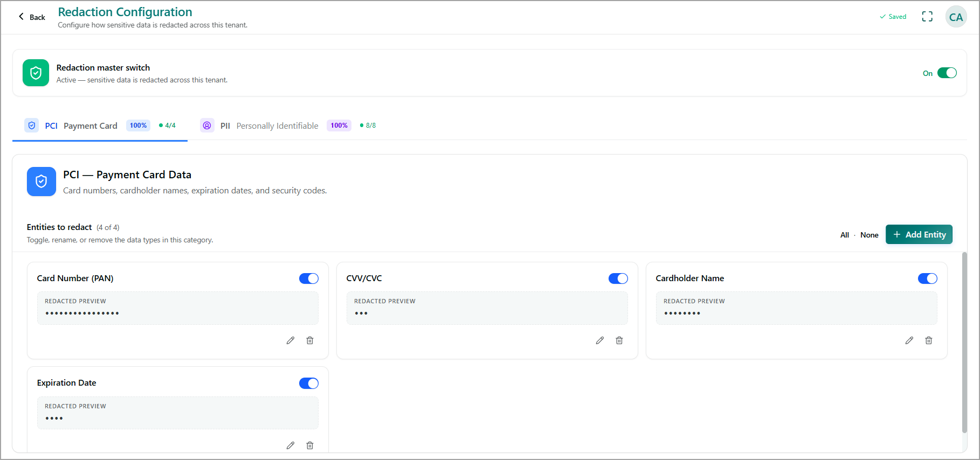Click the green shield master switch icon
The image size is (980, 460).
point(36,73)
